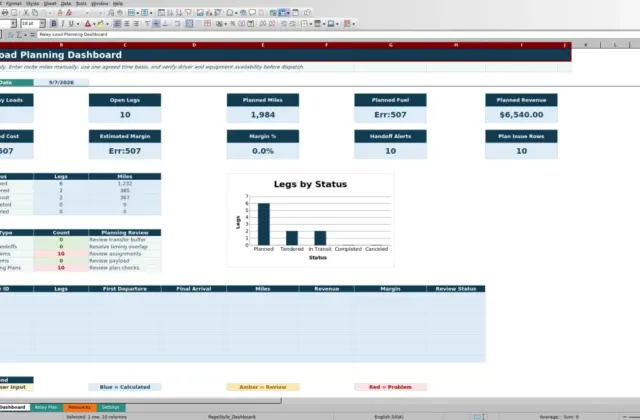Click the Formula equals sign icon
The height and width of the screenshot is (420, 640).
point(32,35)
